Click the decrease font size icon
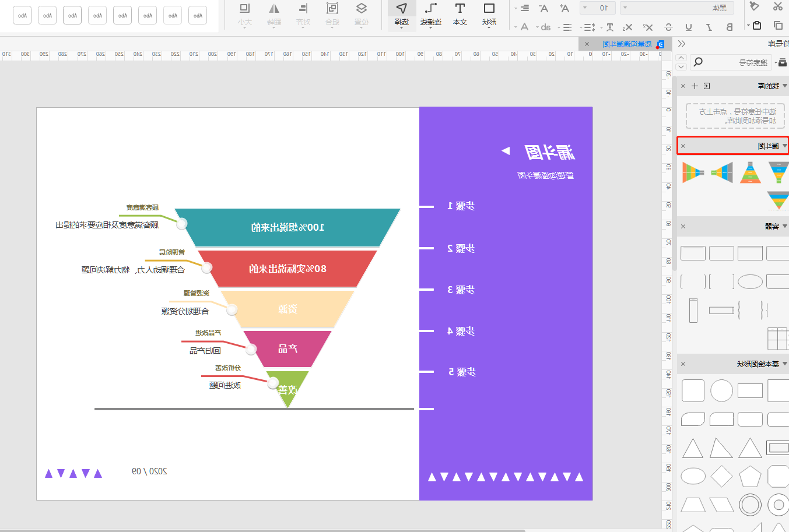The image size is (789, 532). click(x=543, y=8)
